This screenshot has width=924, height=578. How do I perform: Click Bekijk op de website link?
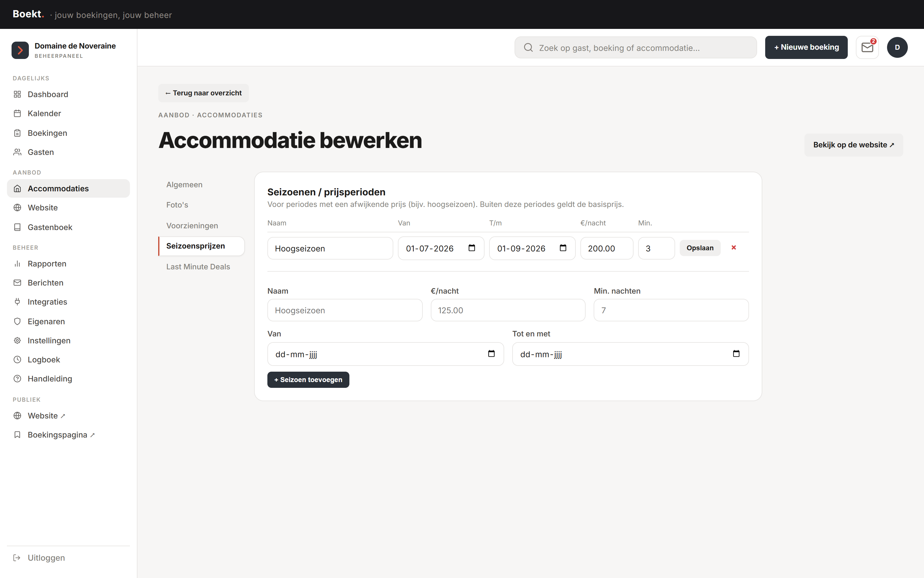click(x=853, y=145)
